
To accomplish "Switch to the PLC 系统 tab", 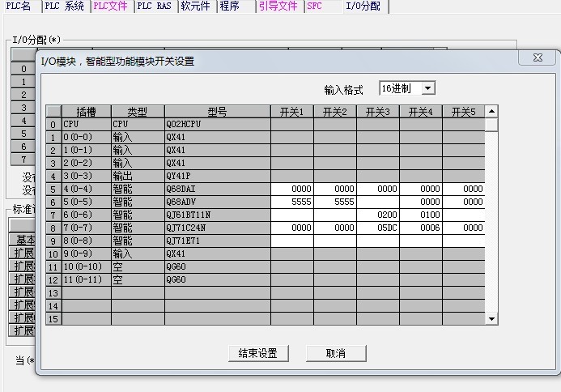I will coord(64,6).
